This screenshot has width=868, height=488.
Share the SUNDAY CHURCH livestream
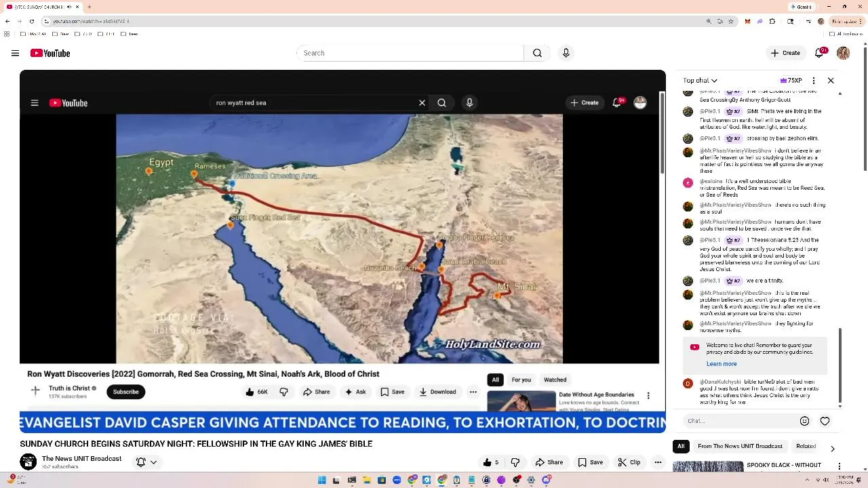point(549,462)
